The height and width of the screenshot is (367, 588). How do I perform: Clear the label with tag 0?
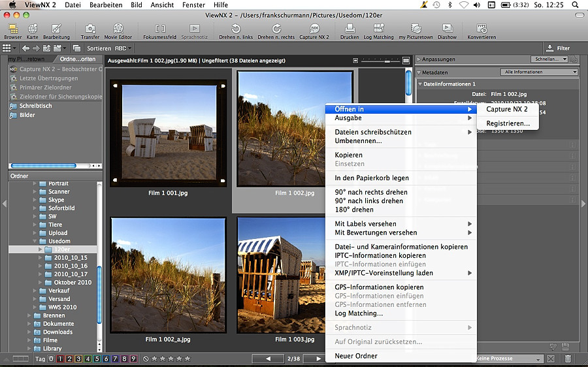[51, 359]
